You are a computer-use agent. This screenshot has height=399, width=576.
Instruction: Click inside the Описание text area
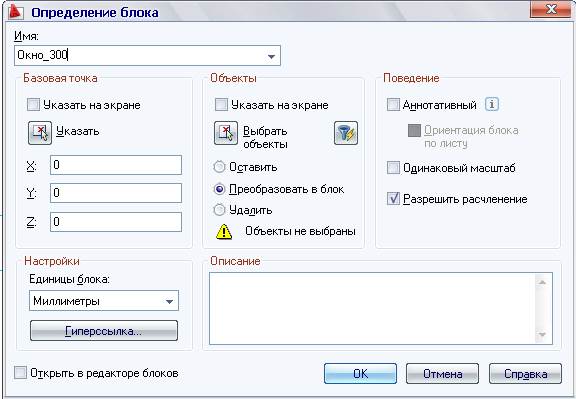(381, 308)
